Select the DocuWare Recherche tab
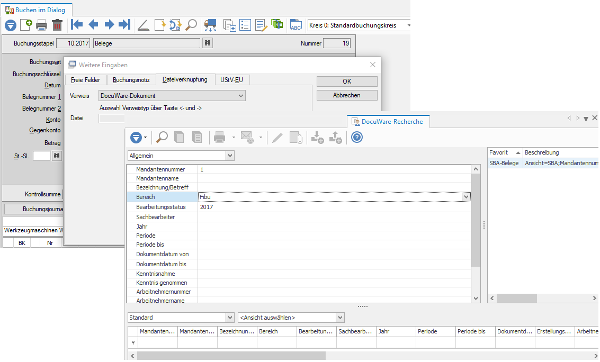 pyautogui.click(x=388, y=121)
